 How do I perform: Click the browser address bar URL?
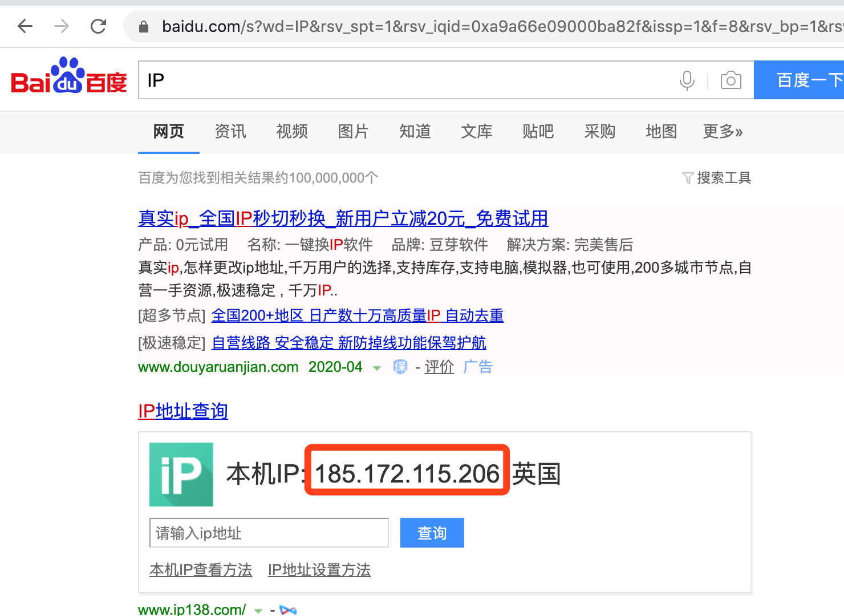(502, 26)
